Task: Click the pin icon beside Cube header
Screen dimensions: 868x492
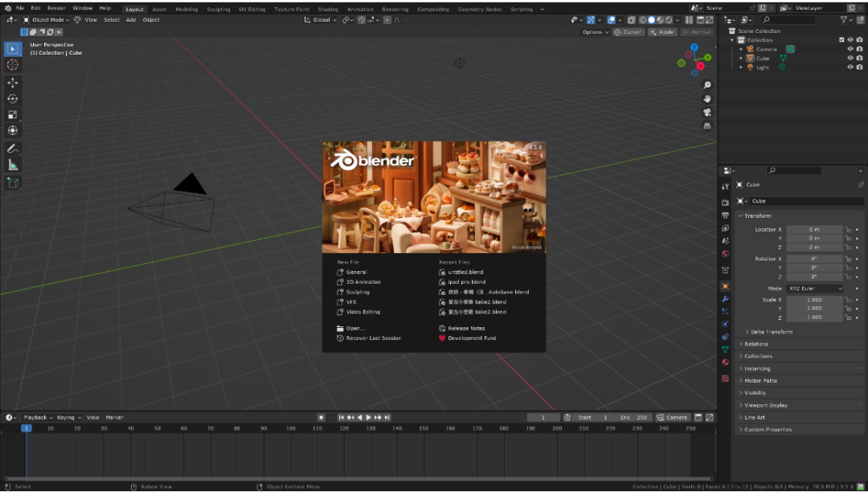Action: tap(860, 184)
